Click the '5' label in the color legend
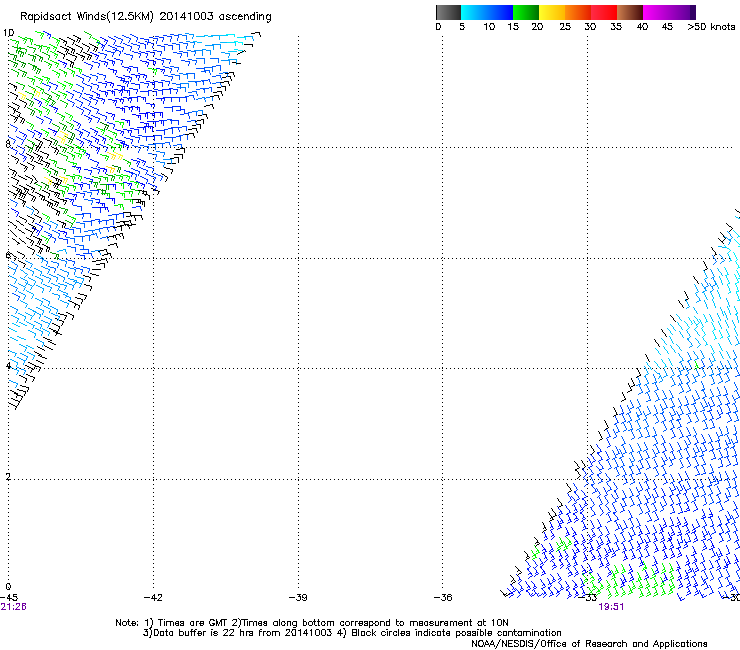The image size is (740, 650). coord(462,27)
